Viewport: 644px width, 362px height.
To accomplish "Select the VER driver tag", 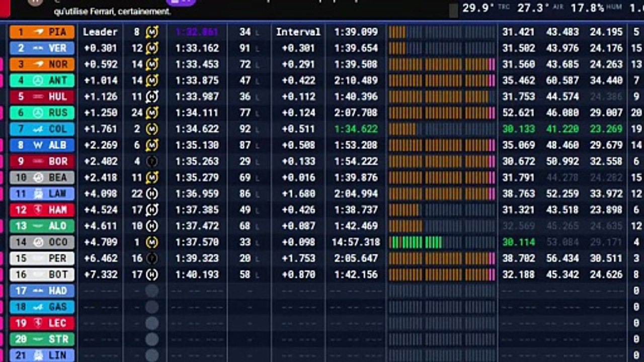I will pos(42,48).
